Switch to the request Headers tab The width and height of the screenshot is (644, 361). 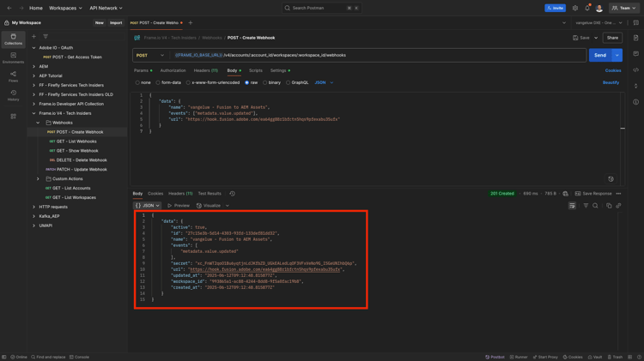coord(205,70)
